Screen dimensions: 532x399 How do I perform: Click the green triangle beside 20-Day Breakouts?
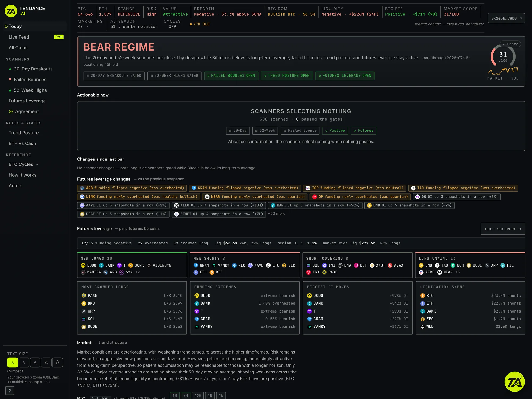(x=10, y=69)
